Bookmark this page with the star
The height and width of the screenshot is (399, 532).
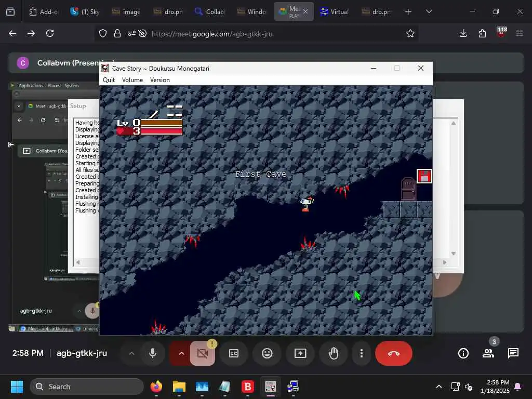(x=410, y=33)
